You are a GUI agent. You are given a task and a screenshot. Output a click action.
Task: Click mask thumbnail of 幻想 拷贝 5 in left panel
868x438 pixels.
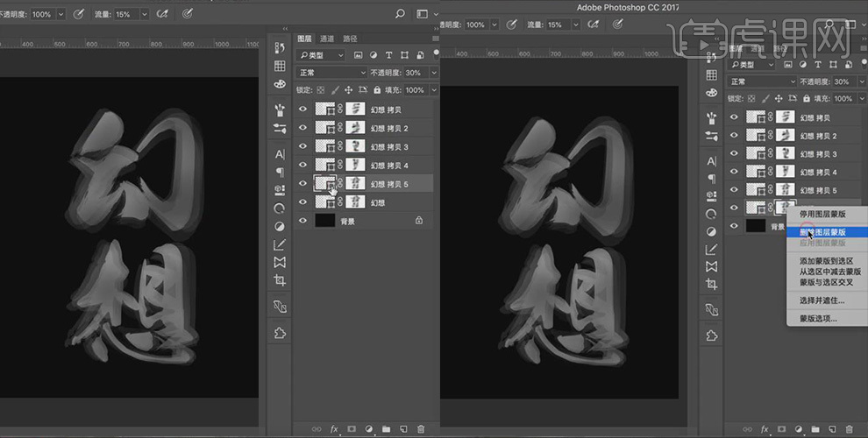click(x=356, y=183)
